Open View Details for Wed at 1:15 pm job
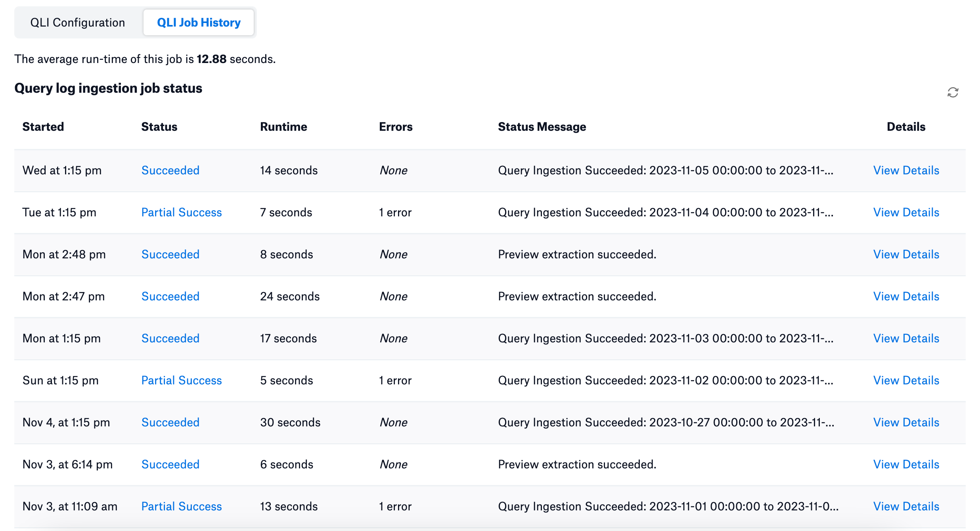 [x=906, y=170]
